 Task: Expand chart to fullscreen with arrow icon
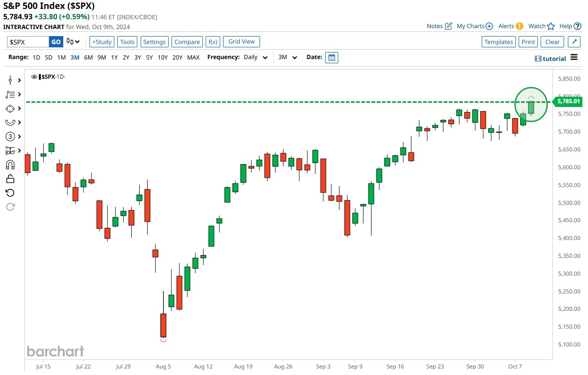pyautogui.click(x=574, y=42)
